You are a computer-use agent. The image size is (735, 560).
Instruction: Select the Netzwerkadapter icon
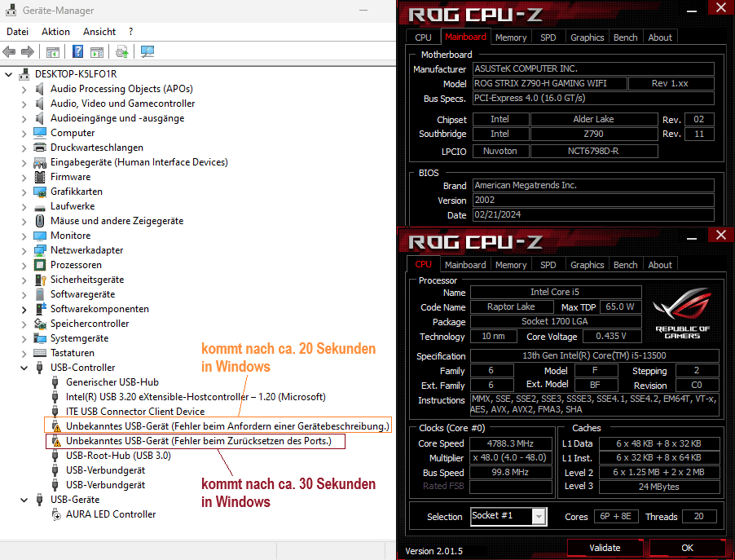pos(40,250)
